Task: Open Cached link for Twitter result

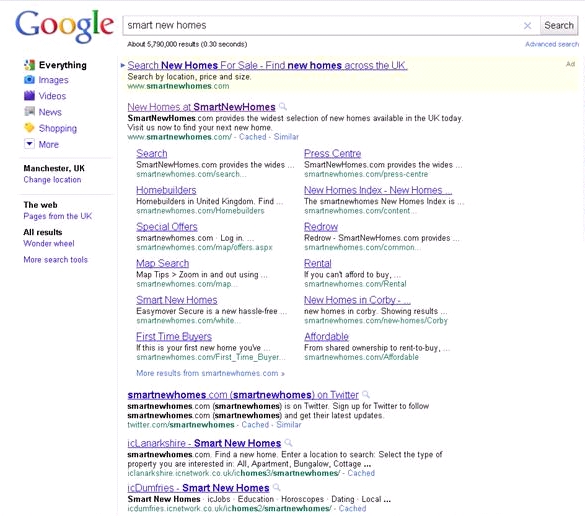Action: (x=255, y=425)
